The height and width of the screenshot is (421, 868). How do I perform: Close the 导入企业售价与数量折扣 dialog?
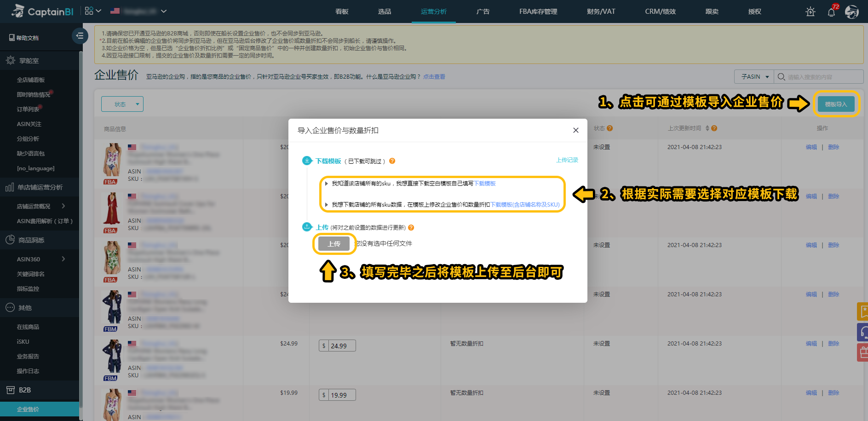576,130
